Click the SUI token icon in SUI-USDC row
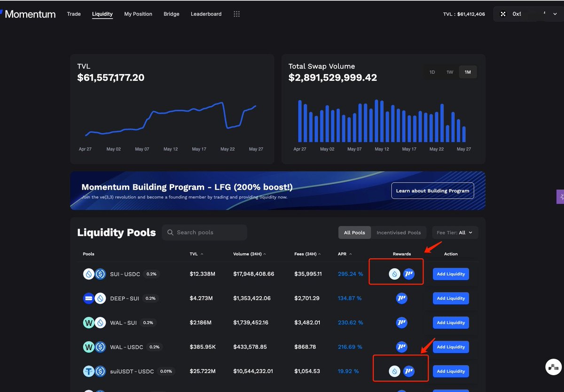This screenshot has width=564, height=392. point(89,274)
